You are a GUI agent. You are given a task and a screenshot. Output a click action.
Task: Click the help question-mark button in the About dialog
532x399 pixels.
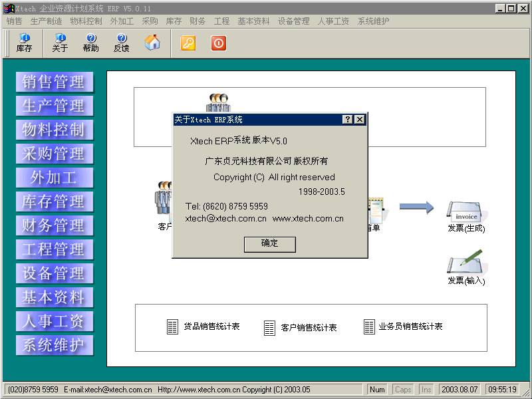coord(347,120)
